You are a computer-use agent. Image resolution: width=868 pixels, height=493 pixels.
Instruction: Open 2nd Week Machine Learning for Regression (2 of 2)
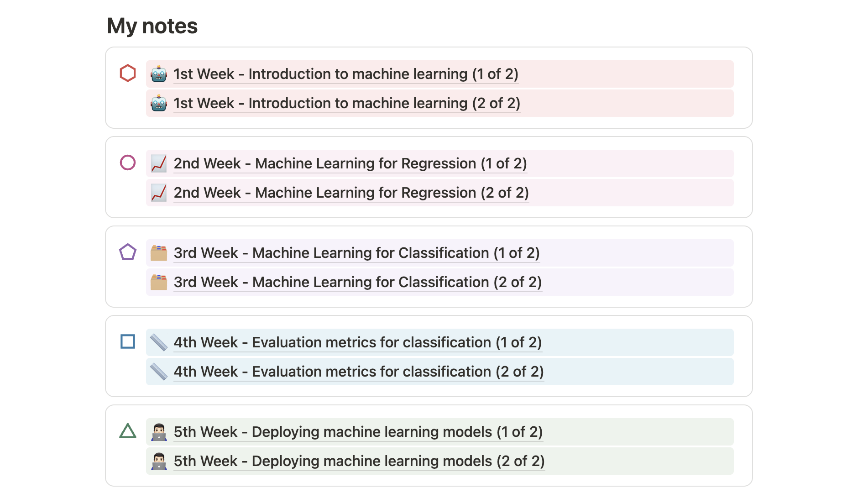(x=351, y=193)
